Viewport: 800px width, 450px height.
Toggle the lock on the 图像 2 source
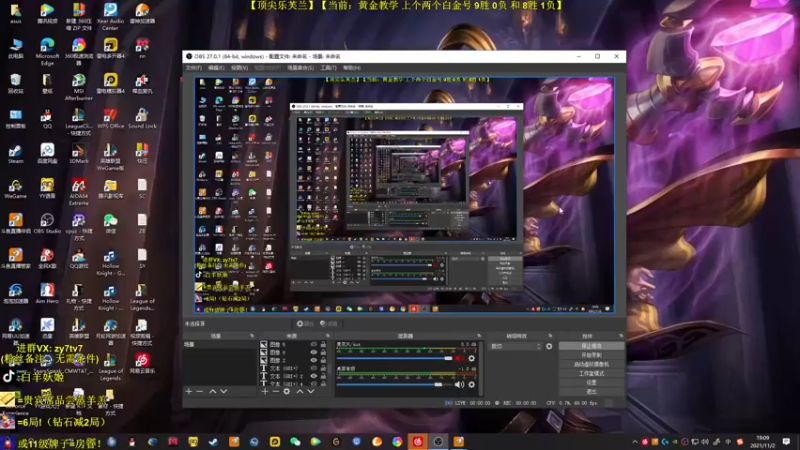pos(323,360)
